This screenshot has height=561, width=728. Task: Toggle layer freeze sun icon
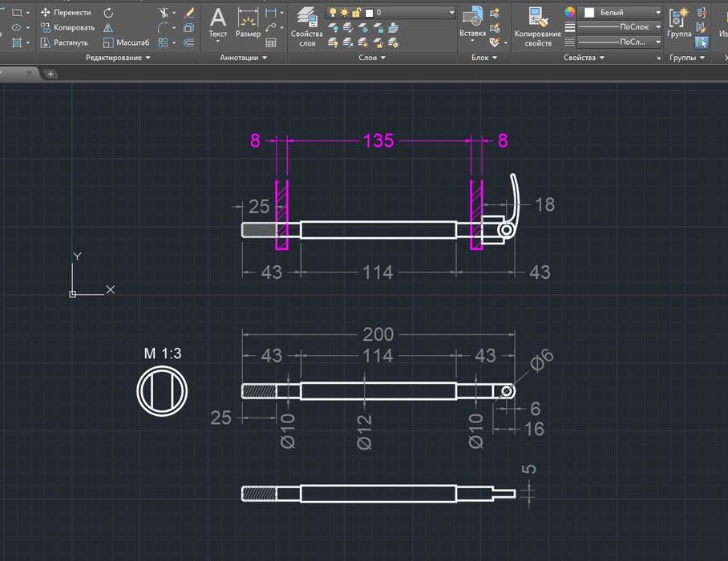click(345, 13)
